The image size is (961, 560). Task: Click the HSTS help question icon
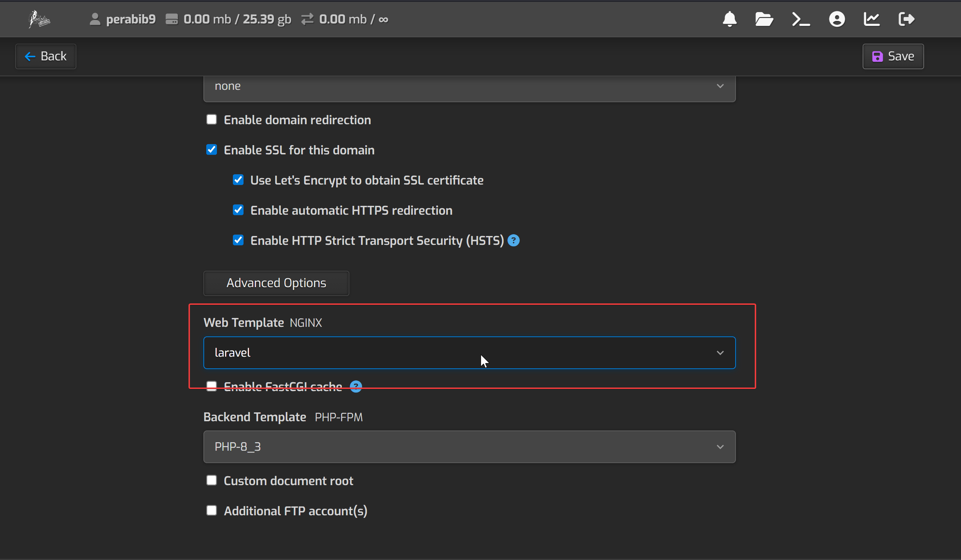point(514,241)
